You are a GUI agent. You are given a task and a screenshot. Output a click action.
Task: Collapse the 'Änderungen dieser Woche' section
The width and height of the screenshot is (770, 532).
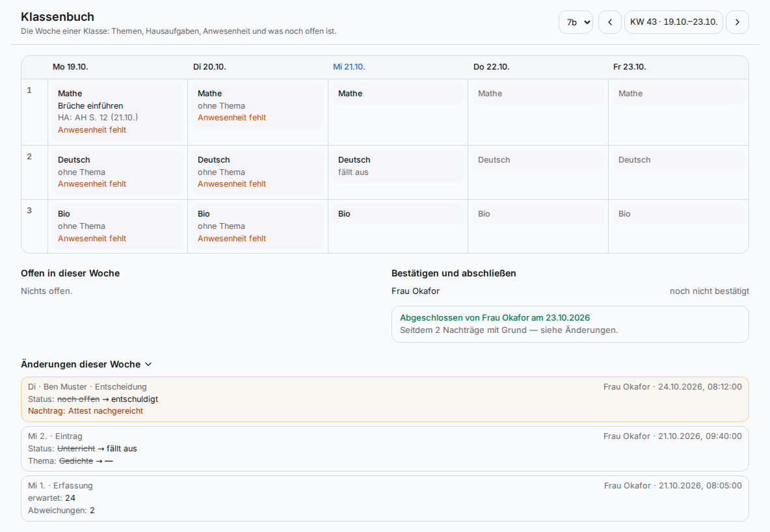tap(86, 364)
